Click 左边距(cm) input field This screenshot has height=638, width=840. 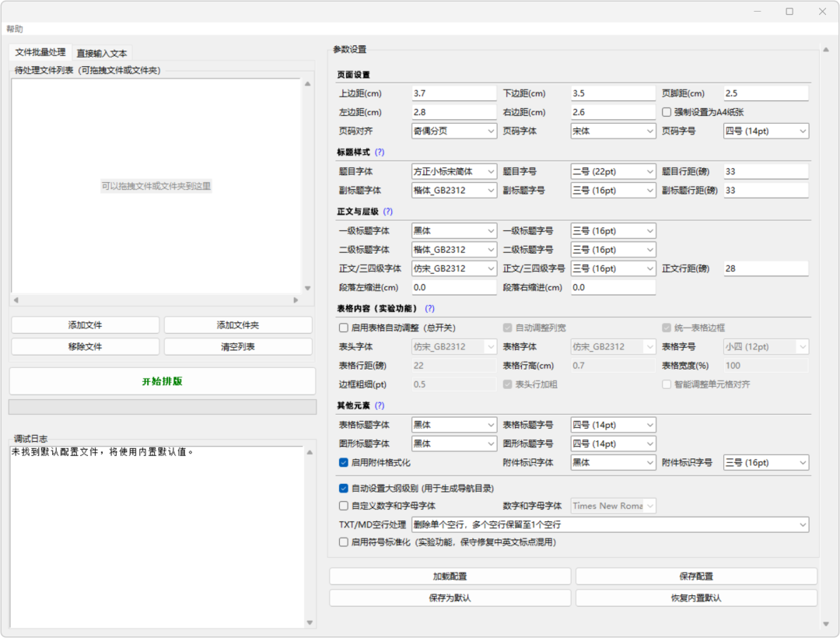point(453,112)
